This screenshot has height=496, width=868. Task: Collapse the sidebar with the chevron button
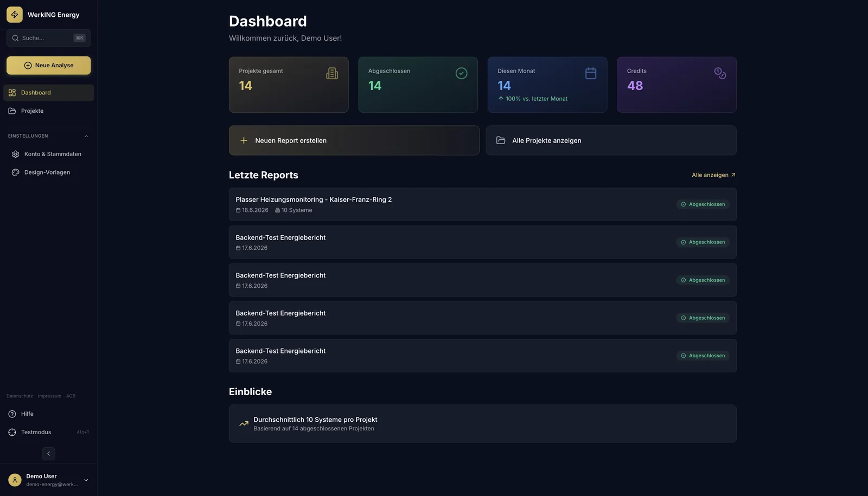click(x=49, y=454)
